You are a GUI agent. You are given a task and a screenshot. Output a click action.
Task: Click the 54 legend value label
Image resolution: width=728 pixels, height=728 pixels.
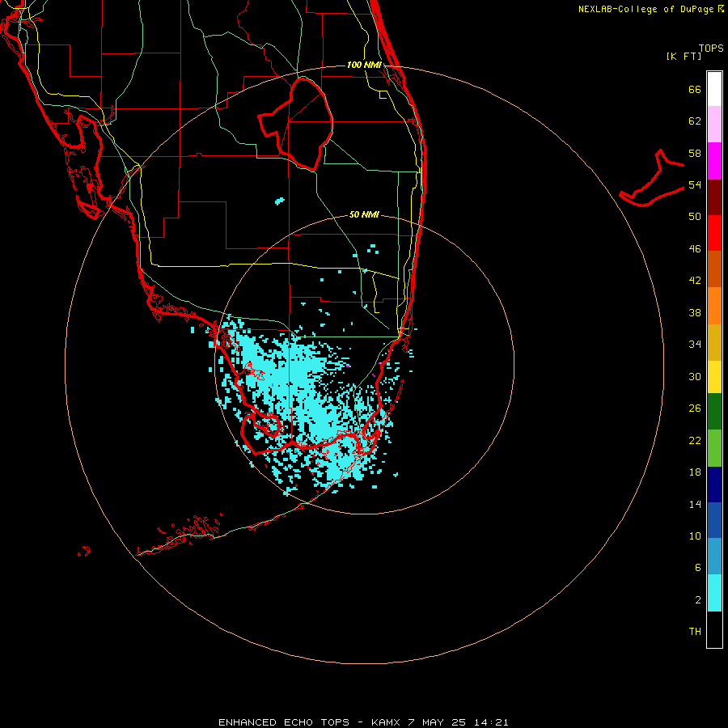[x=695, y=184]
